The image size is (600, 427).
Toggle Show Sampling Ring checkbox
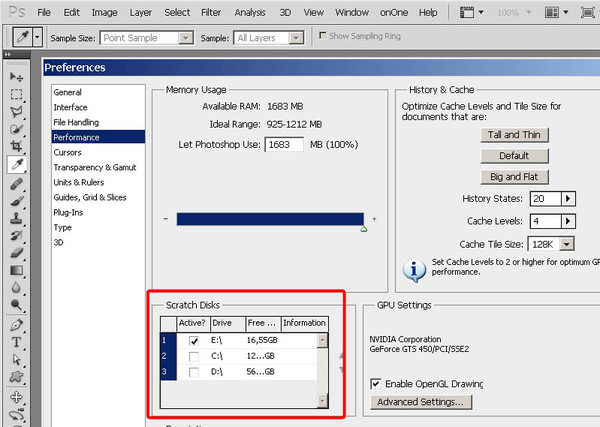click(323, 36)
